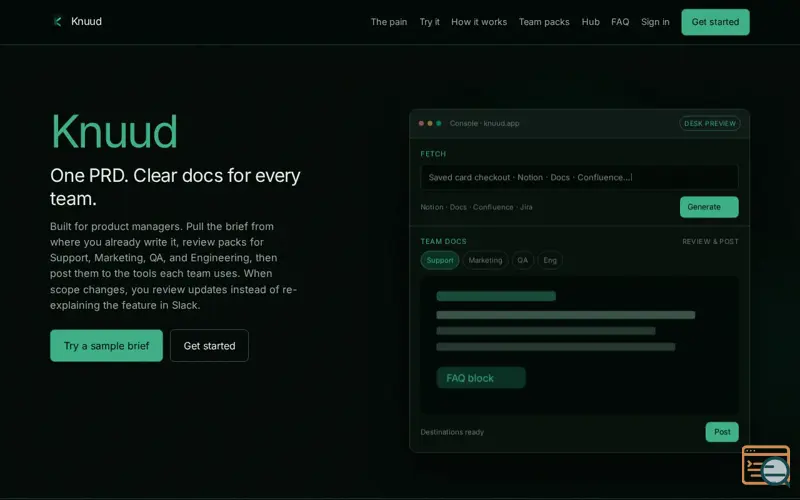Open the console widget icon at bottom right

[766, 465]
